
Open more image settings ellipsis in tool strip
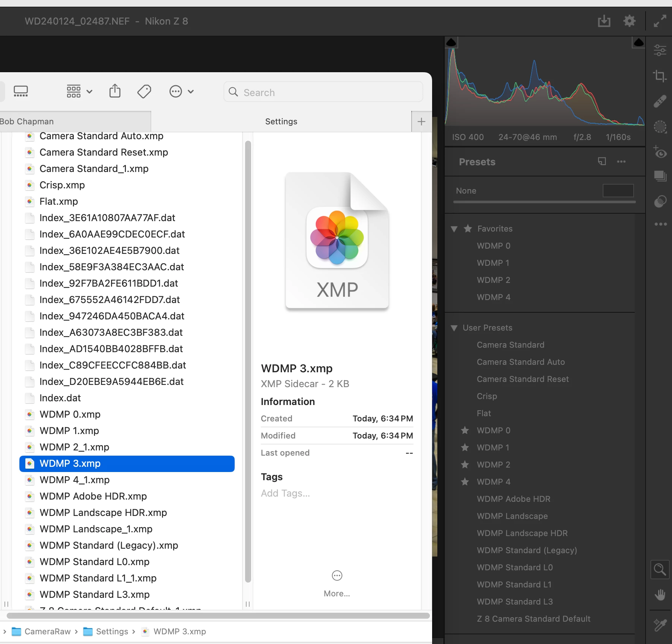click(660, 224)
